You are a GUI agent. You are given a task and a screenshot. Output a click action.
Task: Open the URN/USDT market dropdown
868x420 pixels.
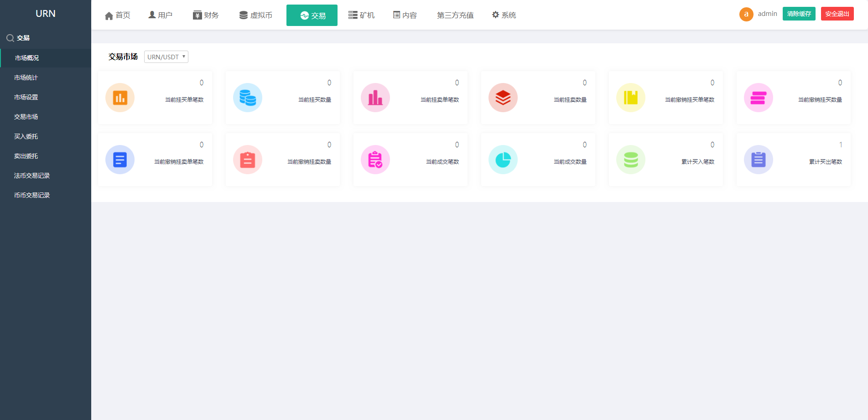coord(166,57)
